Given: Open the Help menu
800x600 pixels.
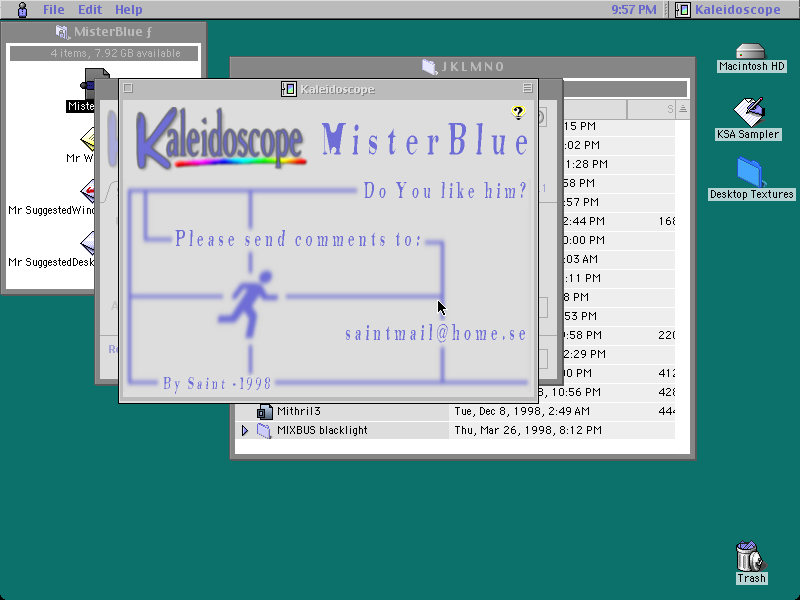Looking at the screenshot, I should coord(129,10).
